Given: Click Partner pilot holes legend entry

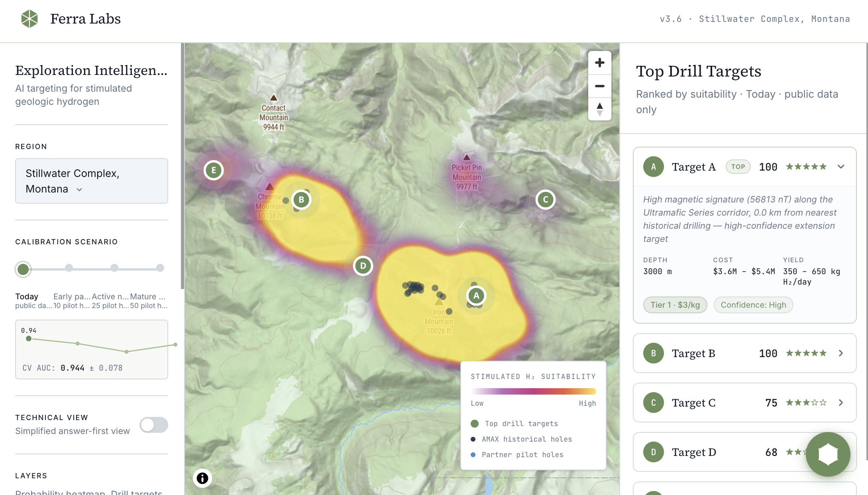Looking at the screenshot, I should click(517, 455).
